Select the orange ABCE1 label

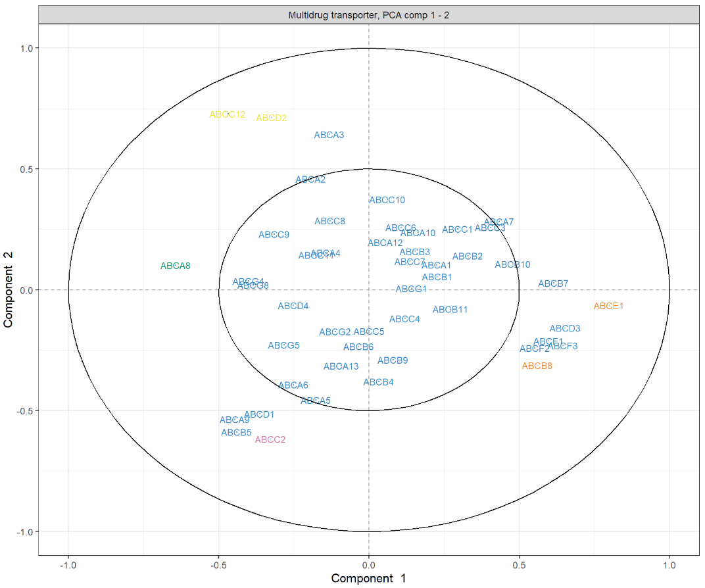(608, 306)
